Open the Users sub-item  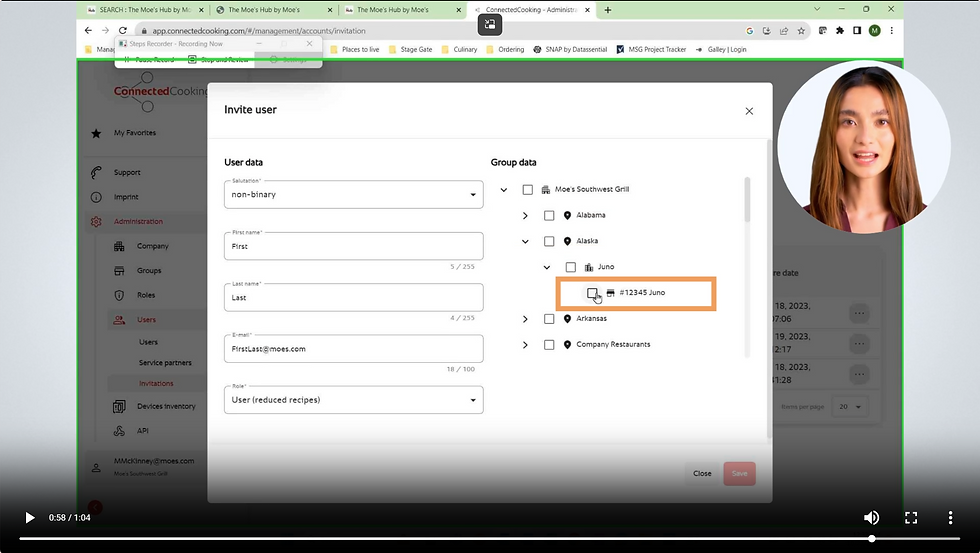[148, 342]
